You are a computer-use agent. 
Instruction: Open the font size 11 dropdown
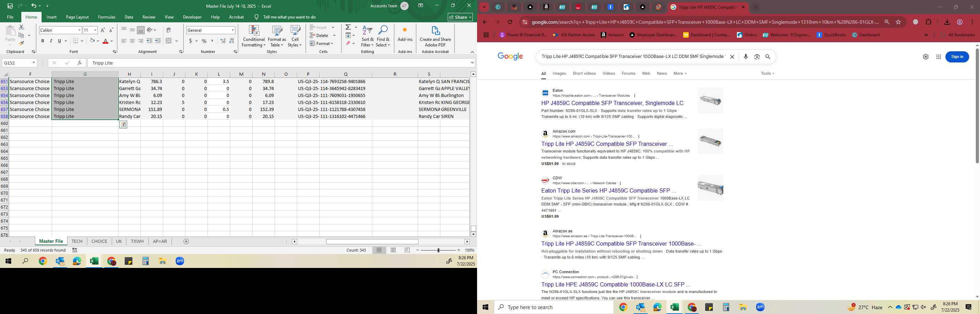pyautogui.click(x=95, y=30)
